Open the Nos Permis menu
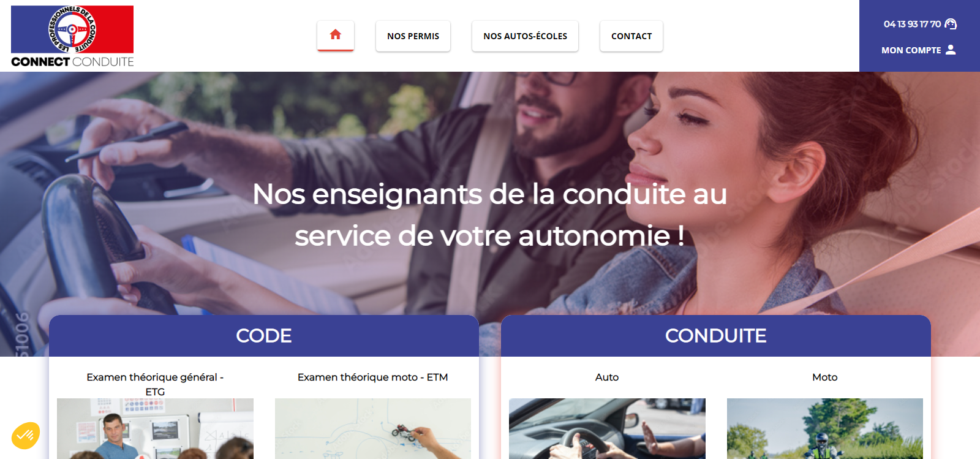 pyautogui.click(x=413, y=36)
